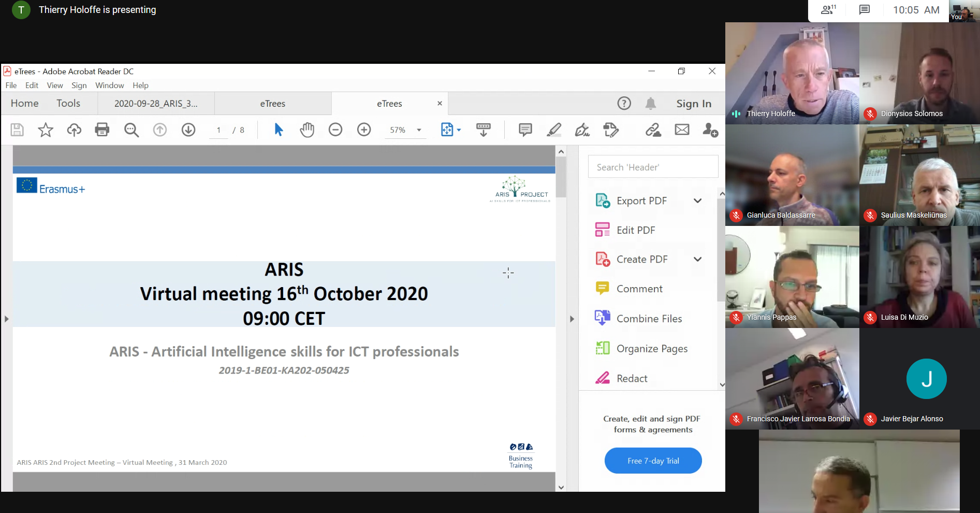Image resolution: width=980 pixels, height=513 pixels.
Task: Click Sign In link
Action: pos(694,104)
